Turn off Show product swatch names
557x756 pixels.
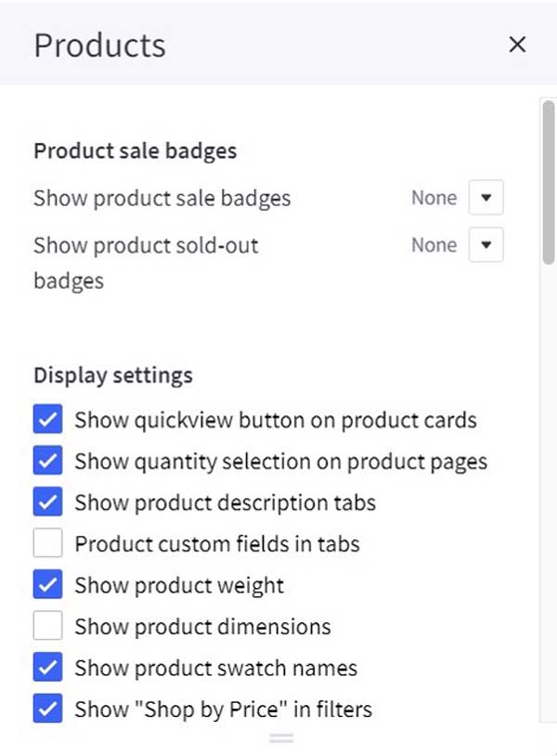tap(47, 667)
